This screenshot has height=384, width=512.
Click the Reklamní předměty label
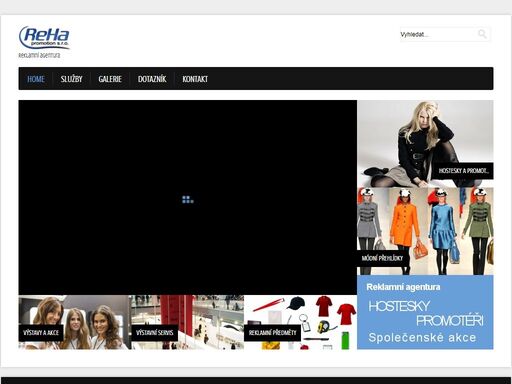pos(272,333)
